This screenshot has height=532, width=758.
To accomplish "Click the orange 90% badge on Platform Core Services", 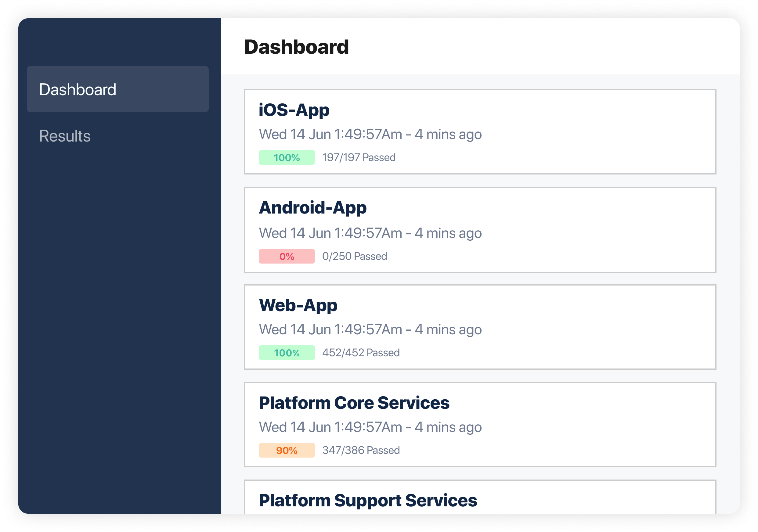I will (x=287, y=450).
